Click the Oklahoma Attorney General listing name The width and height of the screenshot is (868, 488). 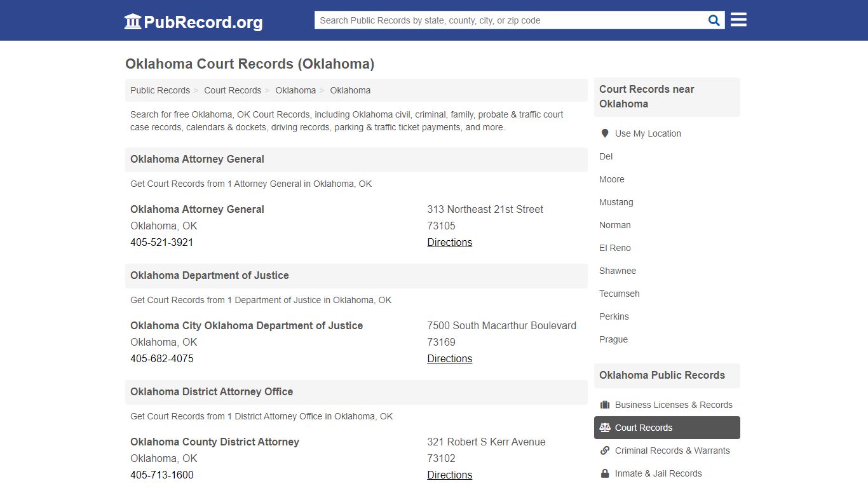tap(197, 209)
